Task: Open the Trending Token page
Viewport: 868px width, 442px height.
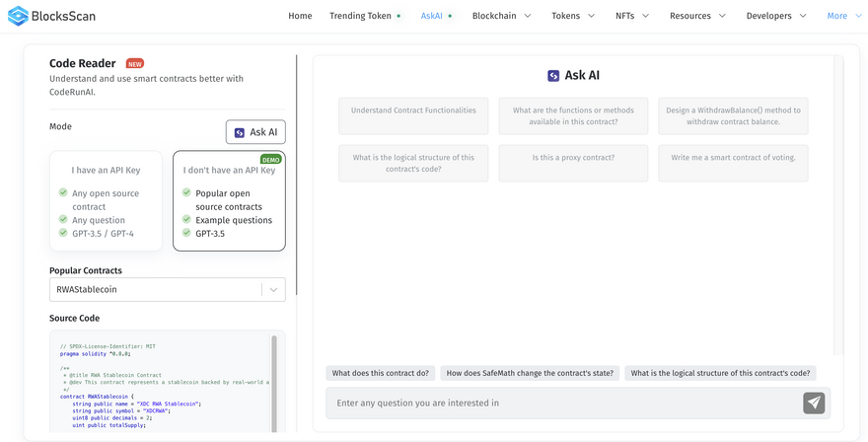Action: point(360,16)
